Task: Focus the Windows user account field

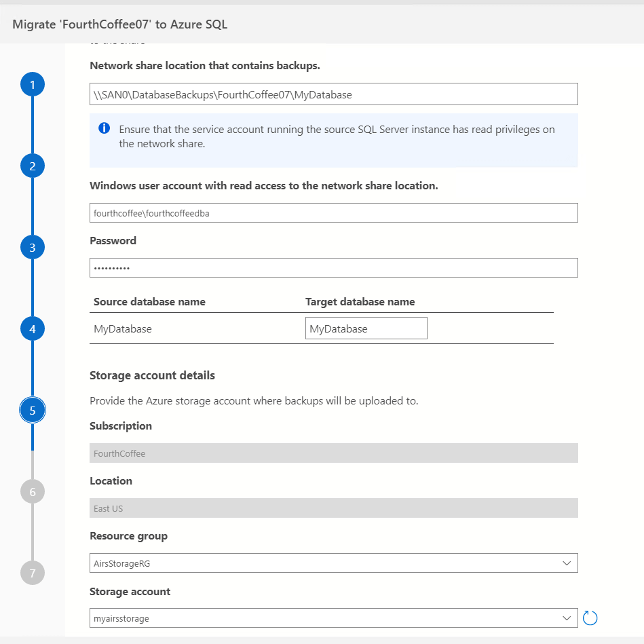Action: (333, 213)
